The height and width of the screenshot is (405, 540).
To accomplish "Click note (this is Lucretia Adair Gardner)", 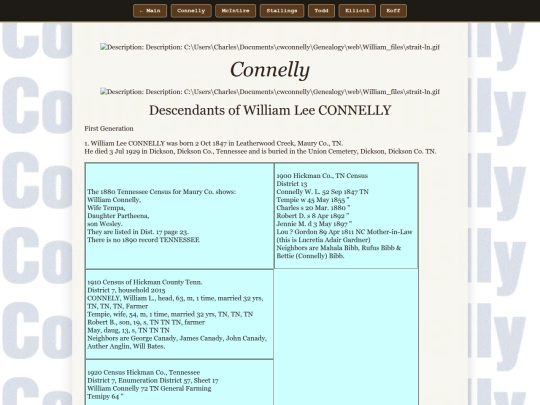I will click(323, 240).
